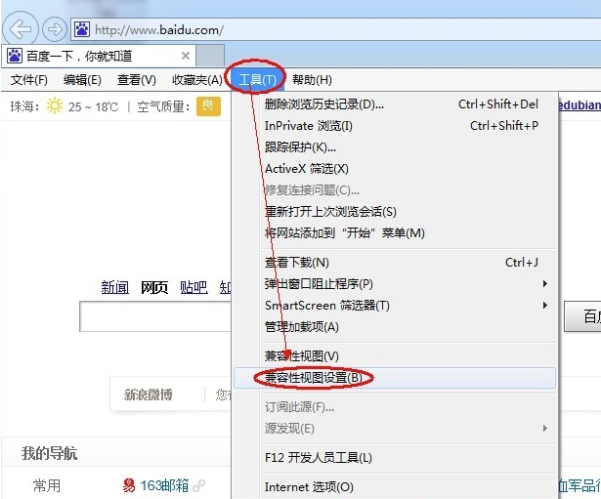601x499 pixels.
Task: Choose InPrivate 浏览(I)
Action: click(395, 125)
